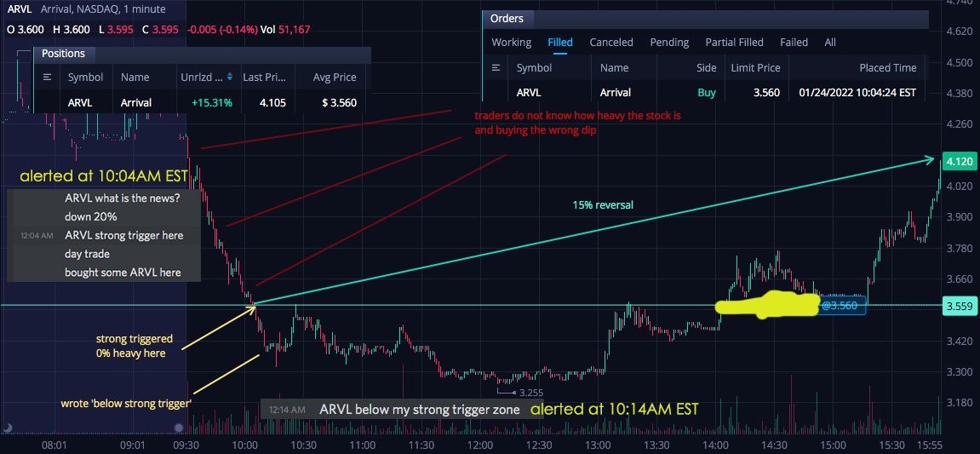Select the ARVL buy order row
980x454 pixels.
coord(706,93)
